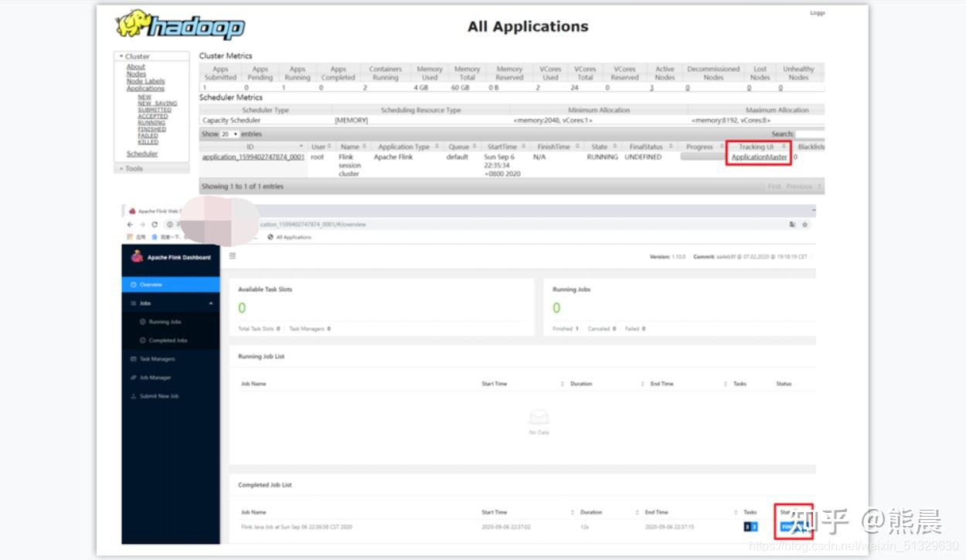Expand the Tools section in Hadoop sidebar
This screenshot has height=560, width=966.
point(151,168)
